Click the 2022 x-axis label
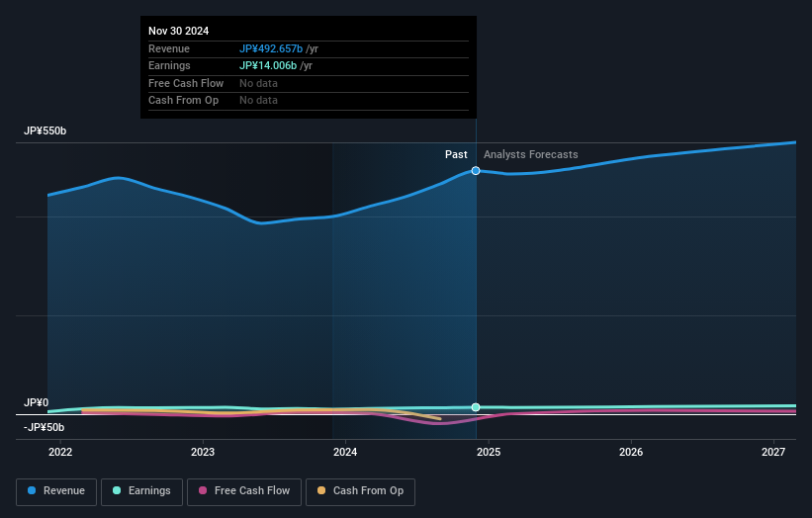The width and height of the screenshot is (812, 518). click(x=60, y=452)
